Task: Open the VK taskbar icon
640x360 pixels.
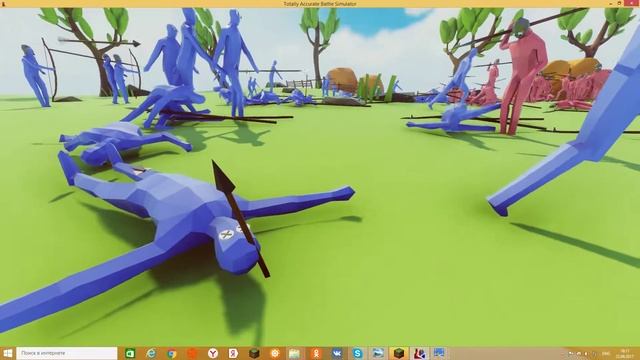Action: [337, 353]
